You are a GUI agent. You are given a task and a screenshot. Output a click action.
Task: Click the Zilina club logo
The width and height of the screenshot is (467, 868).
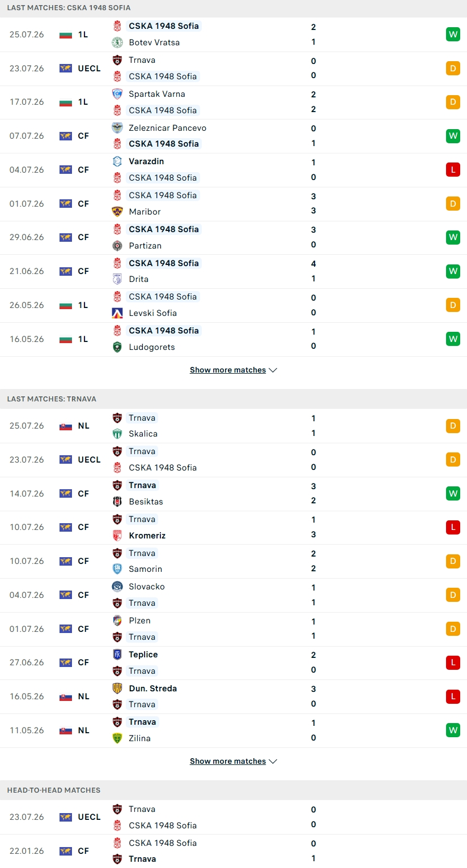(117, 738)
